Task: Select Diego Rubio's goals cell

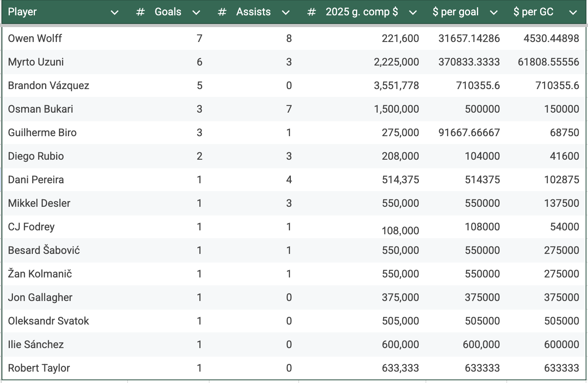Action: pos(199,156)
